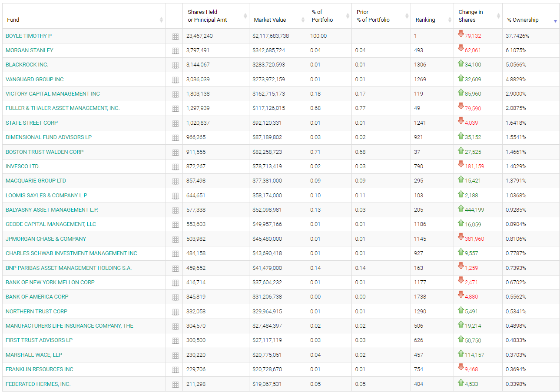
Task: Open grid icon in CHARLES SCHWAB row
Action: click(x=176, y=254)
